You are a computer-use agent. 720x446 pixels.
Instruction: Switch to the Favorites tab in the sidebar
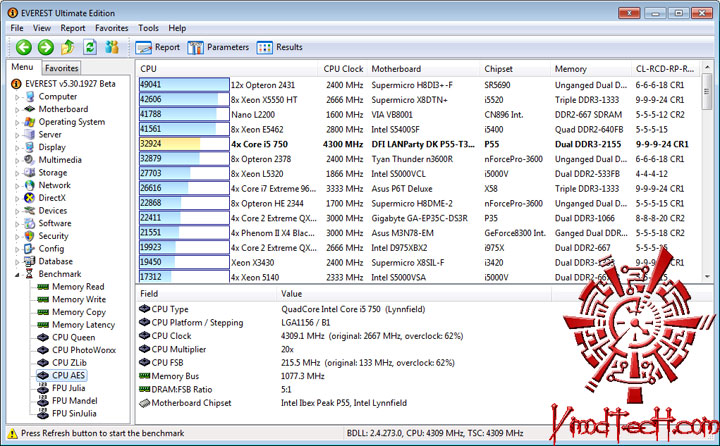(x=62, y=68)
